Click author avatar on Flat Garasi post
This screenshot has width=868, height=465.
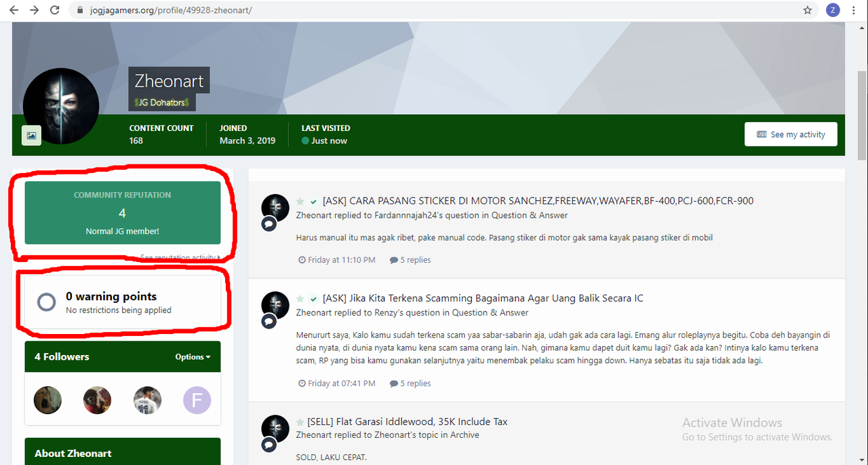(275, 428)
